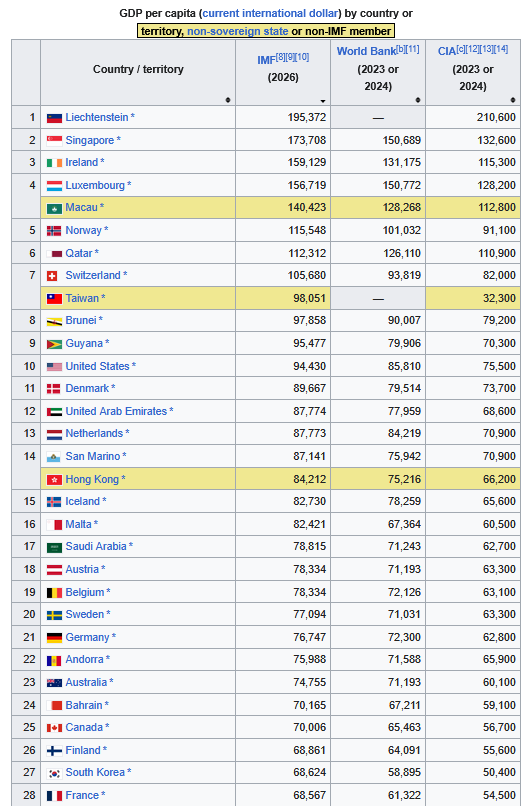The image size is (523, 806).
Task: Click the Guyana flag icon
Action: point(54,344)
